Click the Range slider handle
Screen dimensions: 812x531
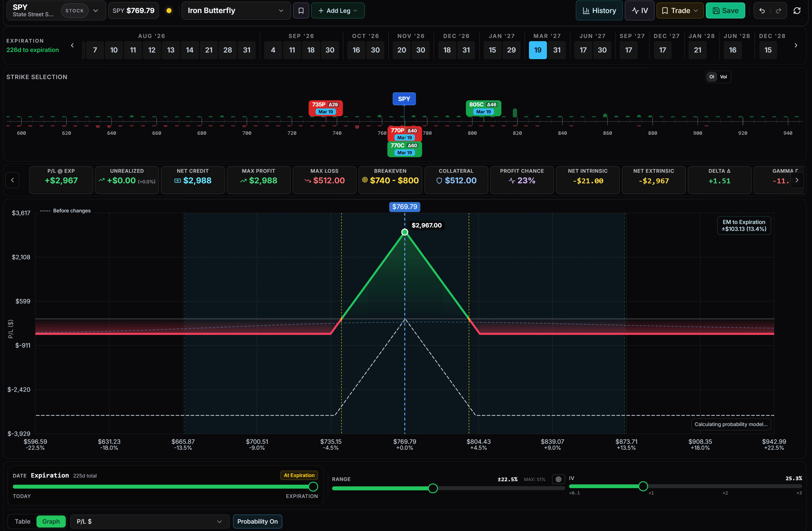click(x=433, y=488)
